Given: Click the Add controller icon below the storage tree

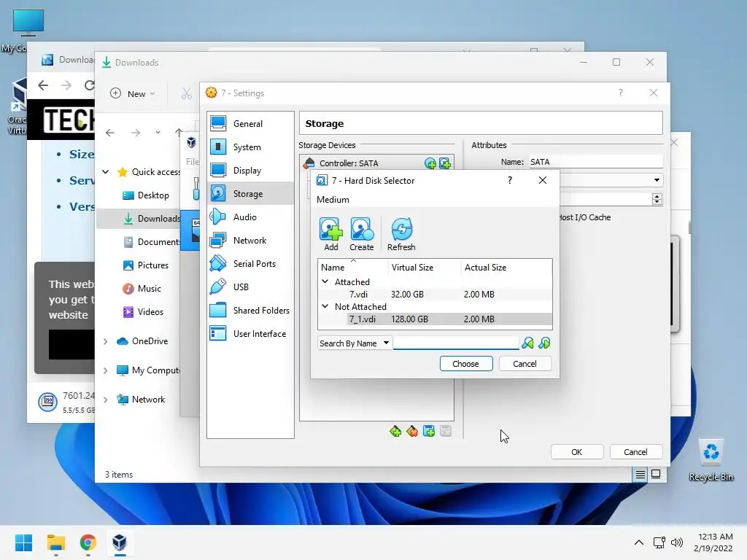Looking at the screenshot, I should point(395,432).
